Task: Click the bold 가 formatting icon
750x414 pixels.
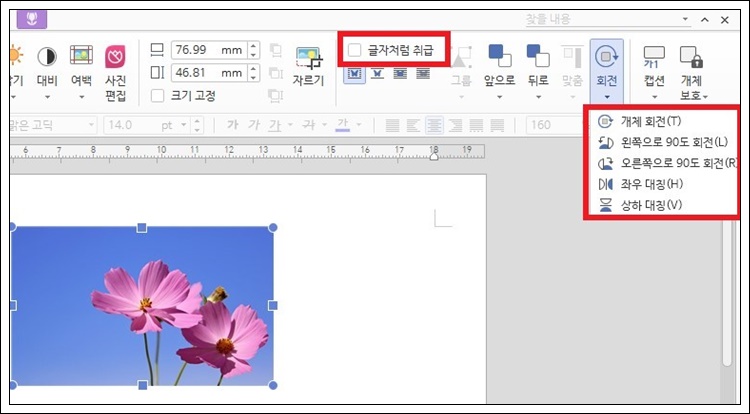Action: 233,125
